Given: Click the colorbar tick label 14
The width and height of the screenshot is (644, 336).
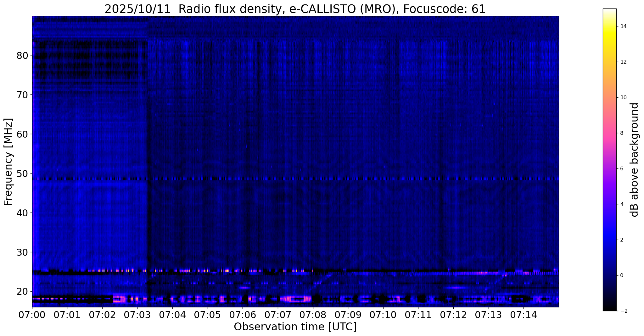Looking at the screenshot, I should coord(623,26).
